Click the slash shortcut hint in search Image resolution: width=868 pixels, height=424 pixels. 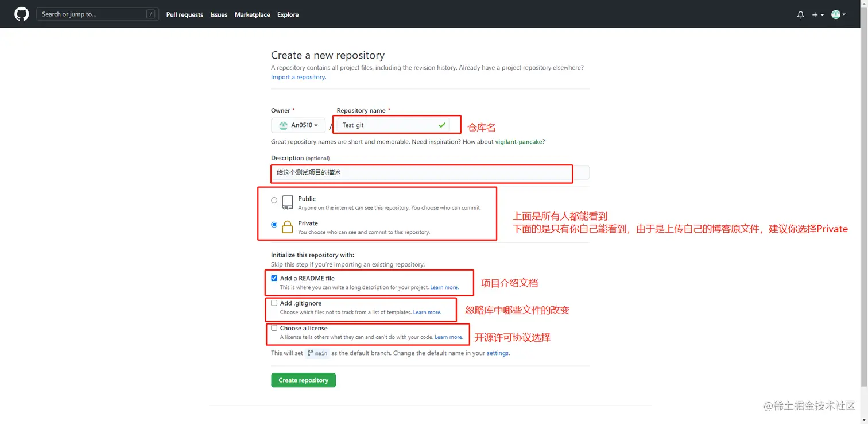[150, 14]
